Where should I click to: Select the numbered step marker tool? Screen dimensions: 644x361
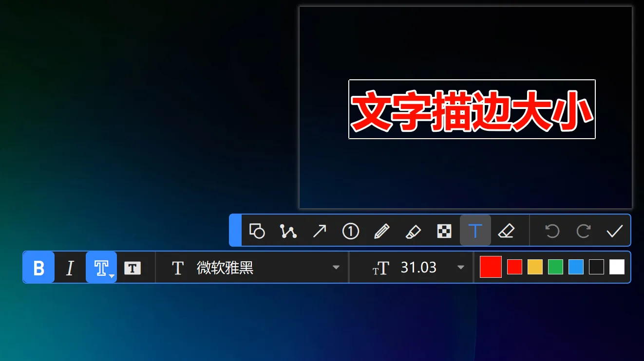(351, 231)
